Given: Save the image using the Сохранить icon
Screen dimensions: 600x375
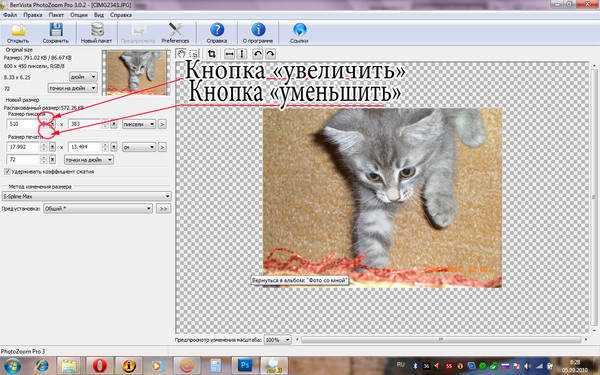Looking at the screenshot, I should pyautogui.click(x=55, y=33).
